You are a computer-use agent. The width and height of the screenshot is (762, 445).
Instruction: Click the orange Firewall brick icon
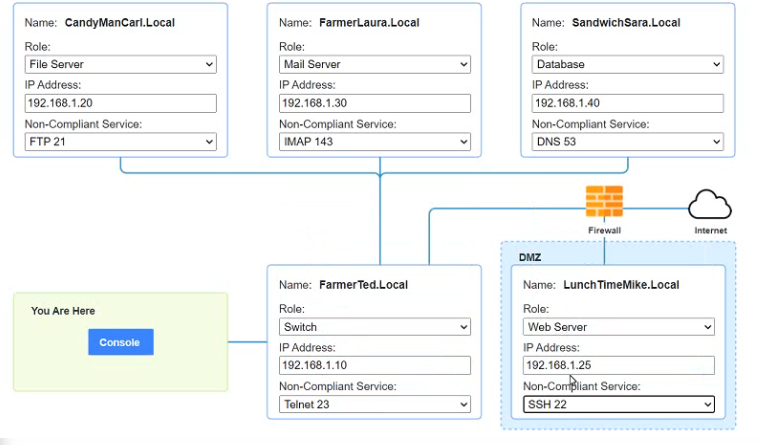click(x=604, y=201)
